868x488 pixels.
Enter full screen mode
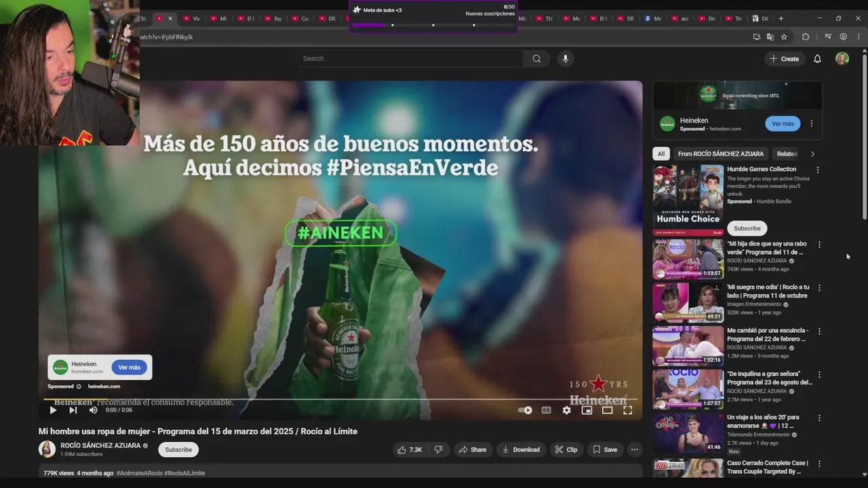pos(627,410)
